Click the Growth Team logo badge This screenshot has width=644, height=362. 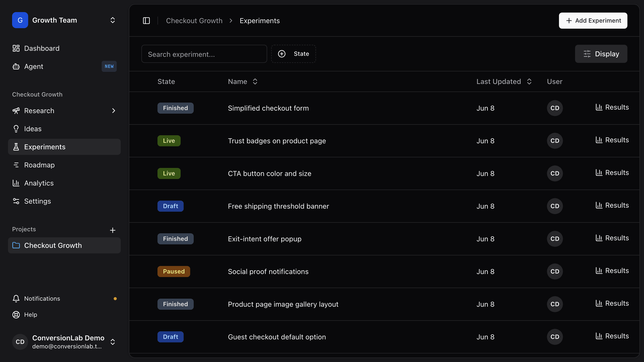tap(20, 20)
